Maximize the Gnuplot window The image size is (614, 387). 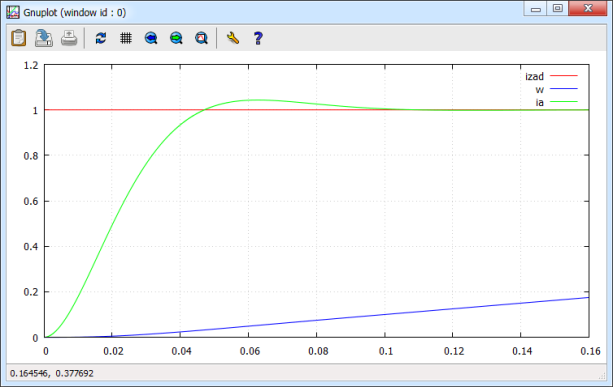(558, 8)
